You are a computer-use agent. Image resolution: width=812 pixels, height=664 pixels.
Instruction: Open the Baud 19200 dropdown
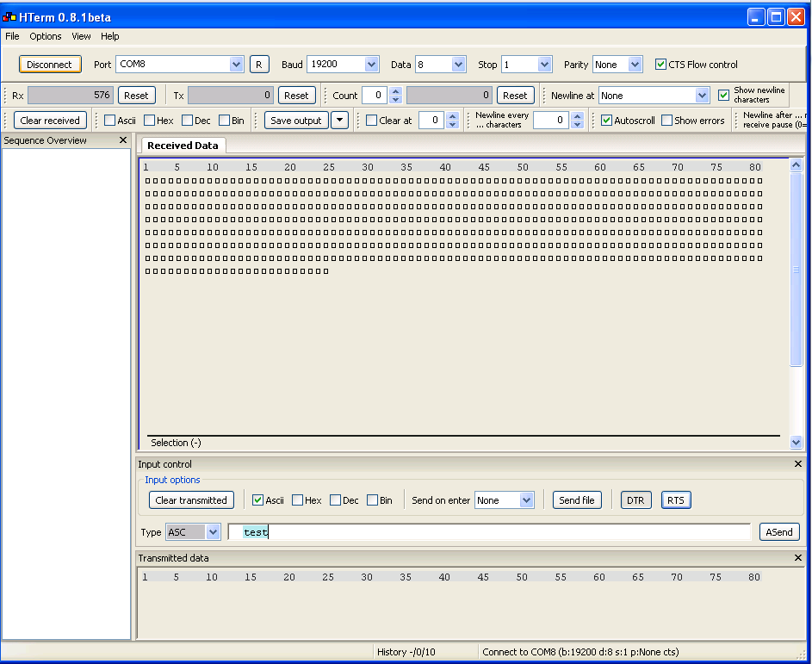[371, 65]
